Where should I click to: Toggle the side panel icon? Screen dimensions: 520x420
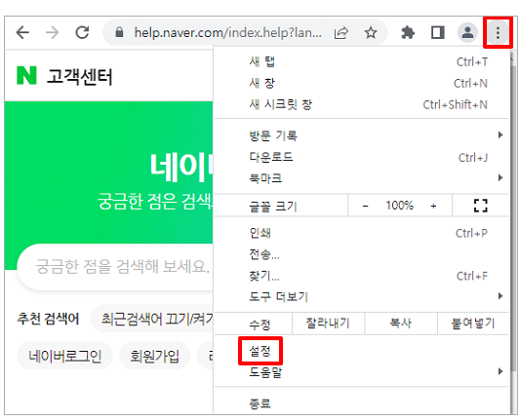click(438, 32)
